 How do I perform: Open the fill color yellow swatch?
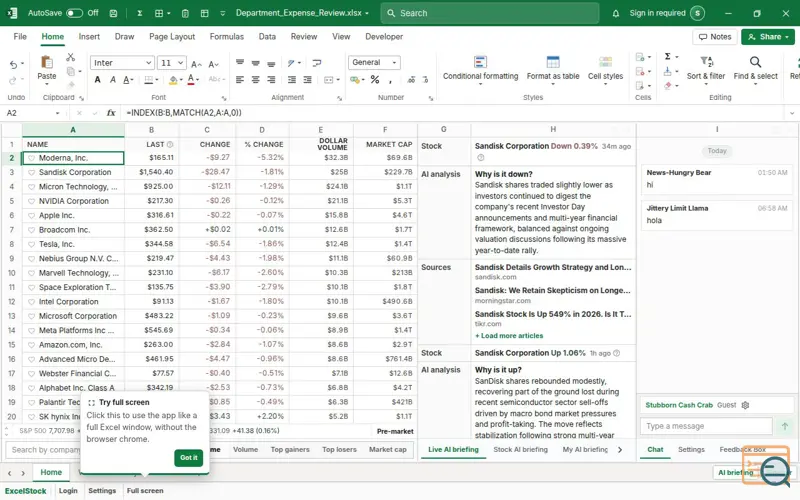click(x=173, y=80)
